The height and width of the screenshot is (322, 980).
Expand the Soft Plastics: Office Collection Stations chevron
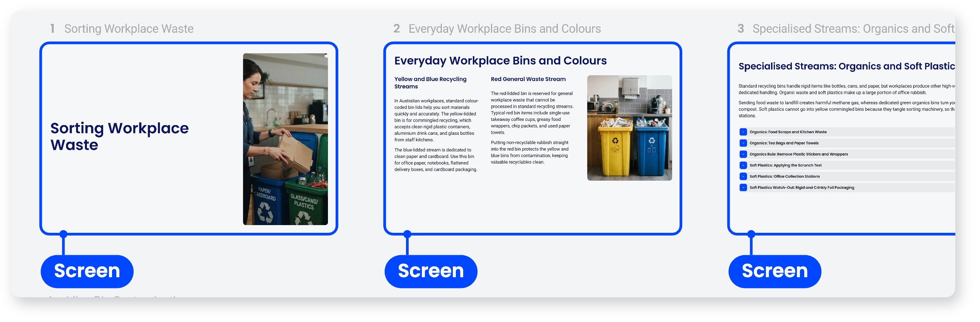click(743, 176)
